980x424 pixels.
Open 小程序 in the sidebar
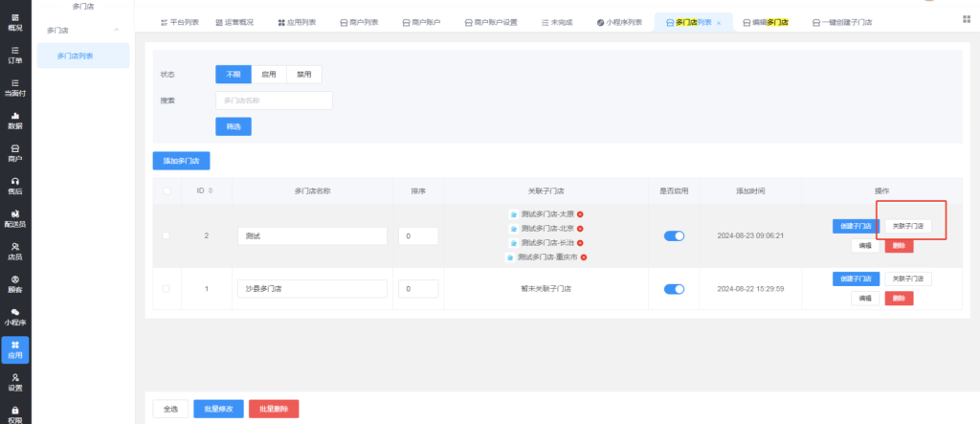coord(15,316)
